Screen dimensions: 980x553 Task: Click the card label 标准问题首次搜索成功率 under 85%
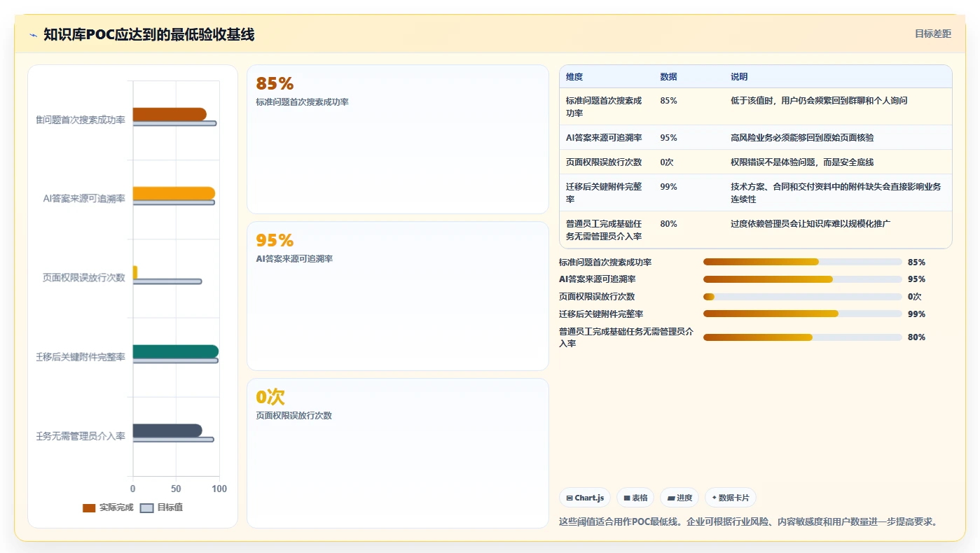302,102
